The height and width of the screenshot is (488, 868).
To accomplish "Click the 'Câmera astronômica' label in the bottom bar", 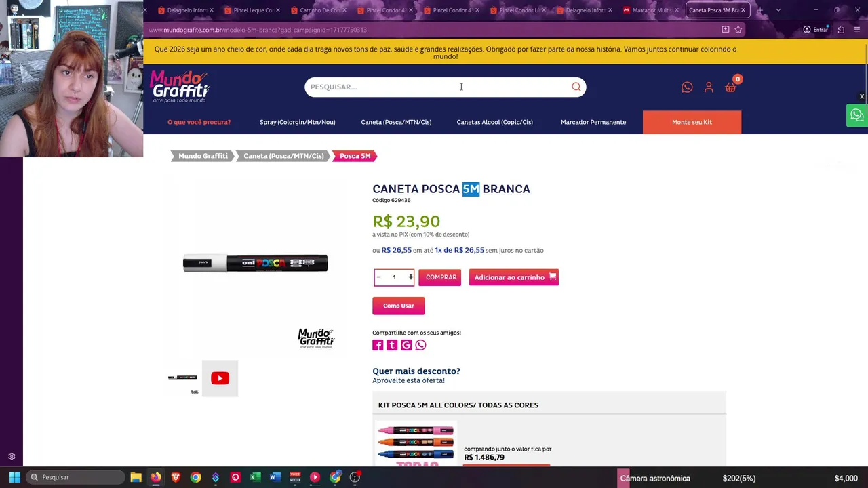I will pos(655,479).
